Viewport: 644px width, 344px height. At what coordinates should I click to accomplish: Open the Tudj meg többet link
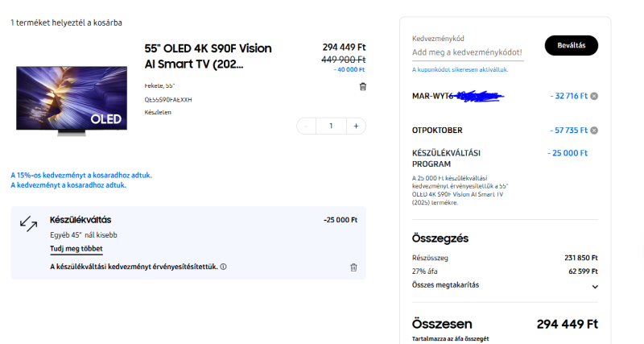(x=76, y=249)
